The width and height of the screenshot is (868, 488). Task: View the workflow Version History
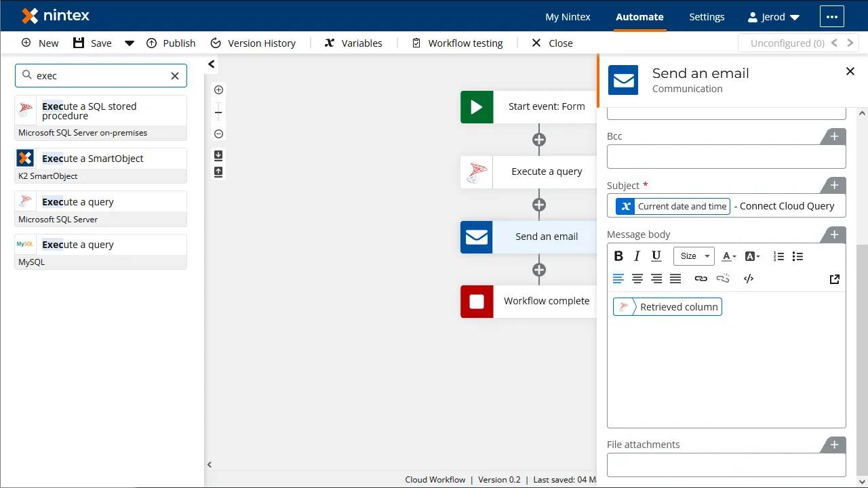click(254, 43)
